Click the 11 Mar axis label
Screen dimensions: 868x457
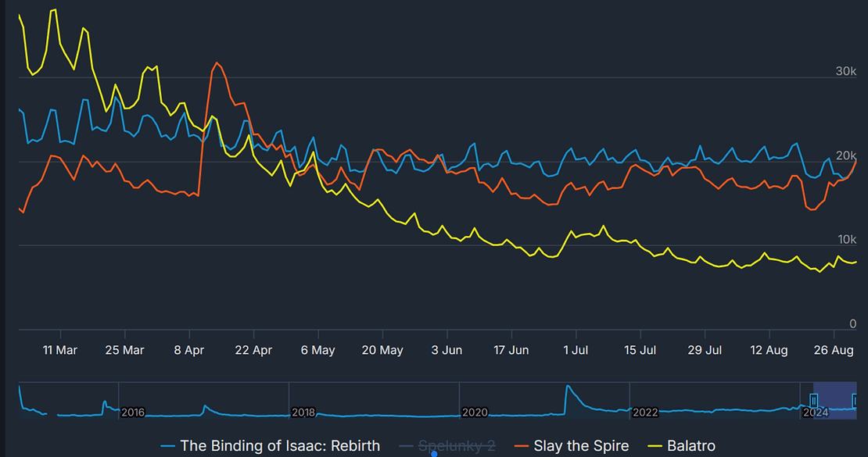59,350
